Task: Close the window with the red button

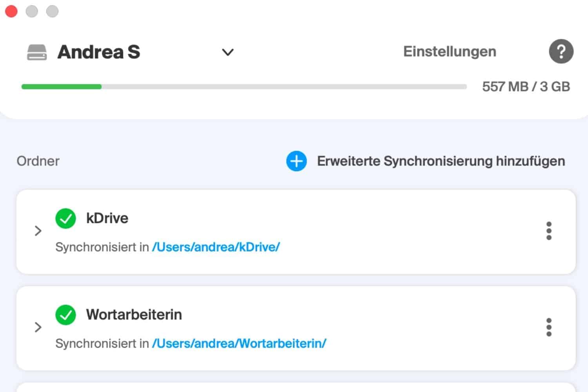Action: 11,11
